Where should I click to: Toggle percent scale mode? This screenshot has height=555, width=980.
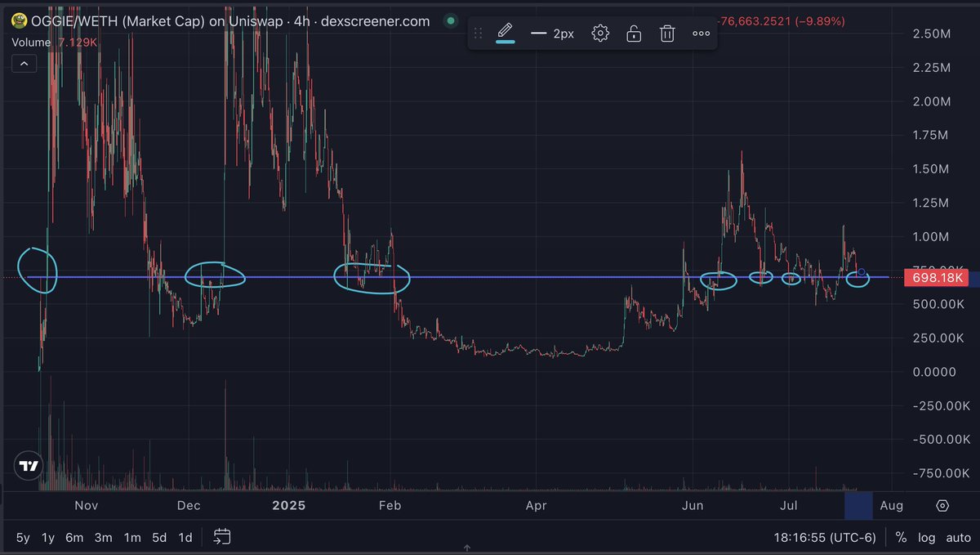[901, 538]
